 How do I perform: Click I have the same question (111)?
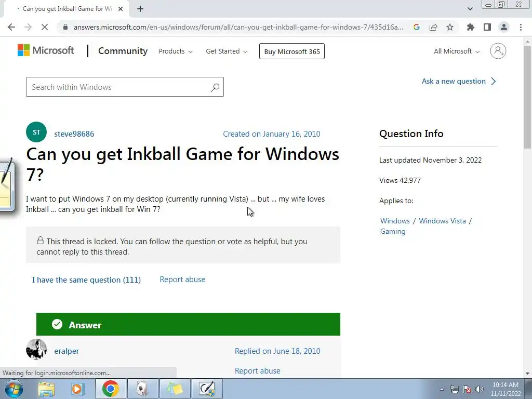87,280
